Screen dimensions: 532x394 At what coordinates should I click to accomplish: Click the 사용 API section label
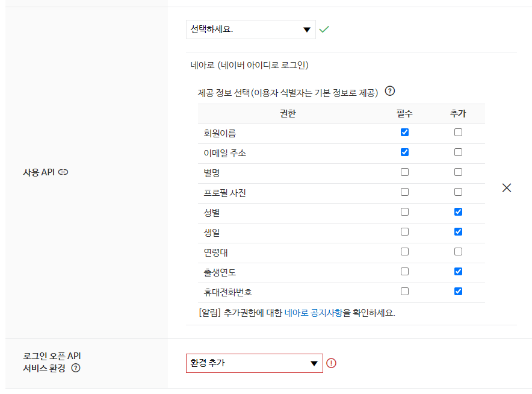pyautogui.click(x=39, y=172)
